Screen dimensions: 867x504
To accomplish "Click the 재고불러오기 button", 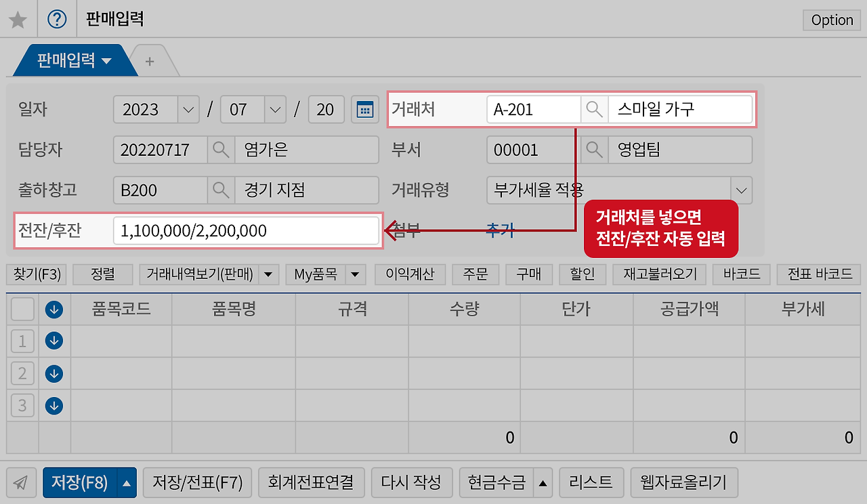I will (x=660, y=274).
